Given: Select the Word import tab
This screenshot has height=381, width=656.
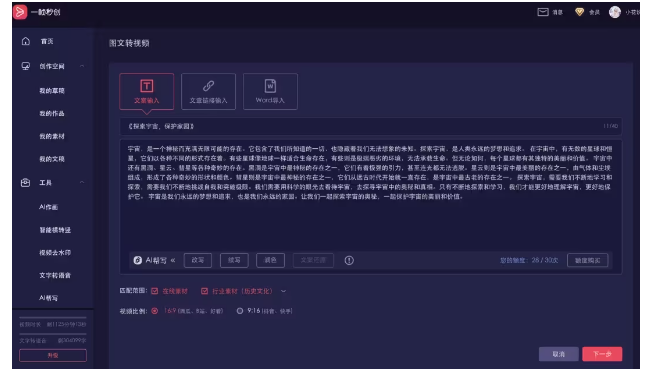Looking at the screenshot, I should pos(270,92).
